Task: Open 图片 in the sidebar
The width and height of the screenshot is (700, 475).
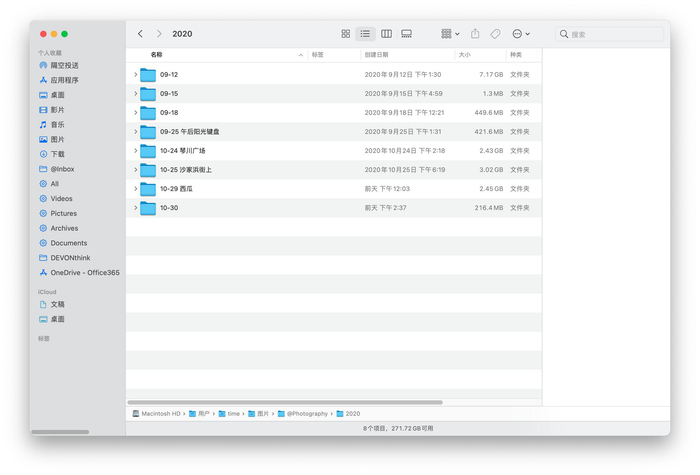Action: (52, 139)
